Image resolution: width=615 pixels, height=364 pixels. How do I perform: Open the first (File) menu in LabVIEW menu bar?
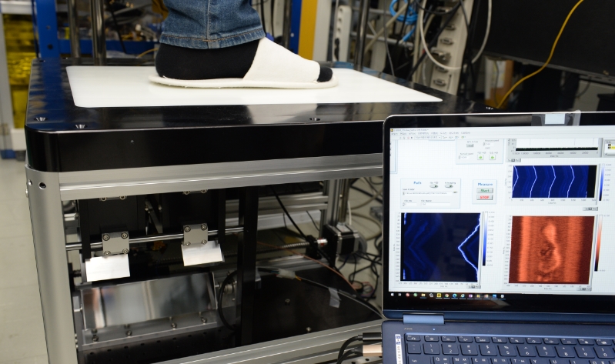point(394,133)
